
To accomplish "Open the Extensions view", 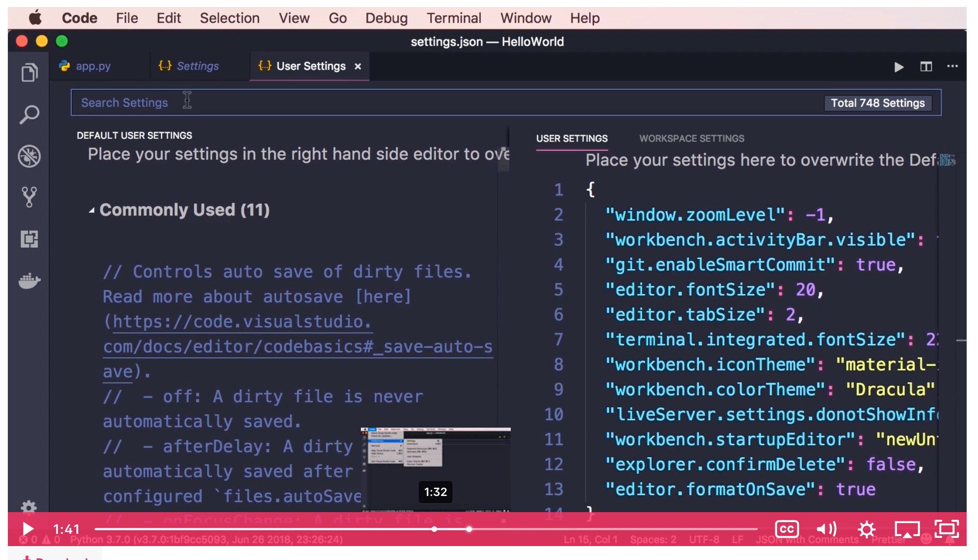I will pyautogui.click(x=29, y=239).
